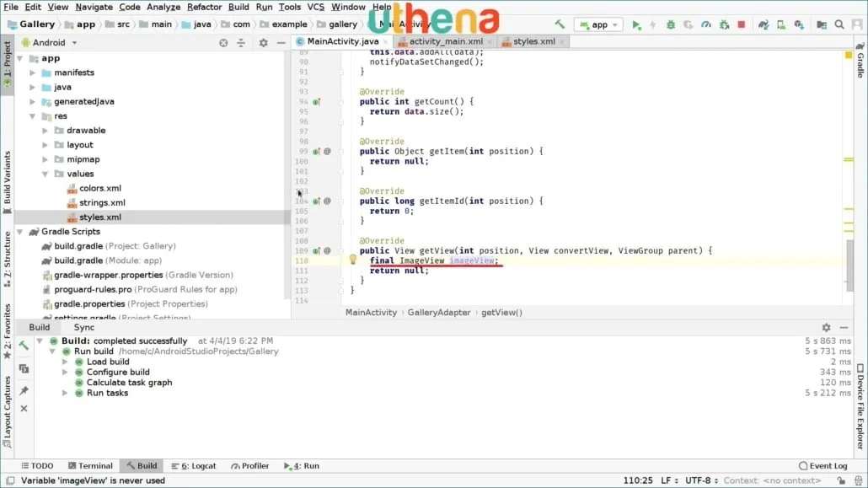The height and width of the screenshot is (488, 868).
Task: Hide the Build panel with the minus icon
Action: 844,327
